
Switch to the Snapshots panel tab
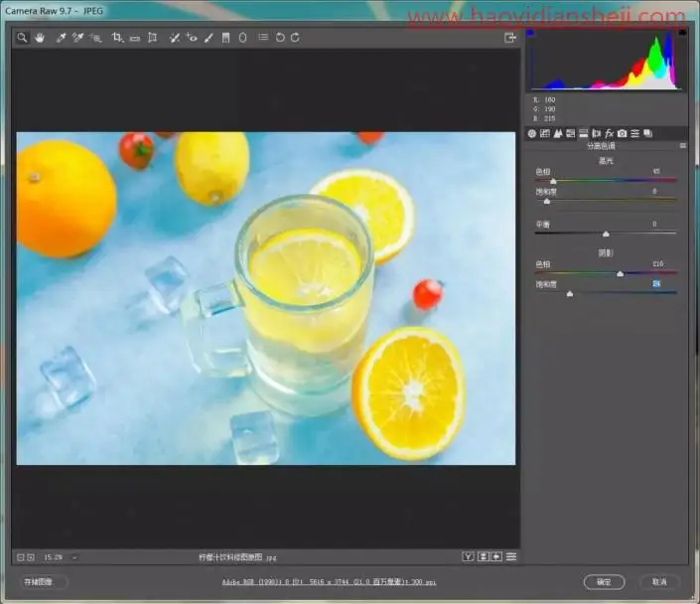pyautogui.click(x=647, y=133)
